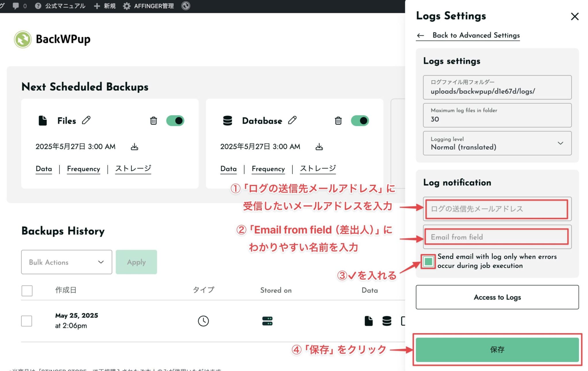Click the server icon in the Stored on column
The image size is (588, 371).
click(x=267, y=321)
